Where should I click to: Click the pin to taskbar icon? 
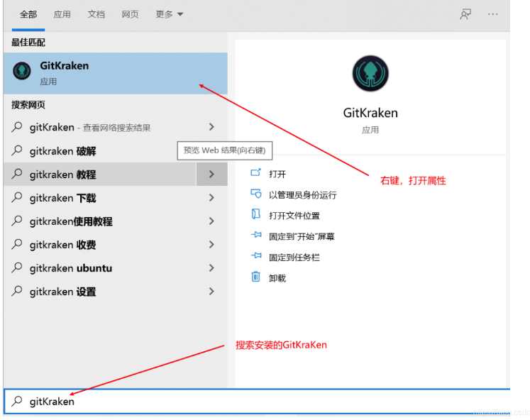pos(256,255)
